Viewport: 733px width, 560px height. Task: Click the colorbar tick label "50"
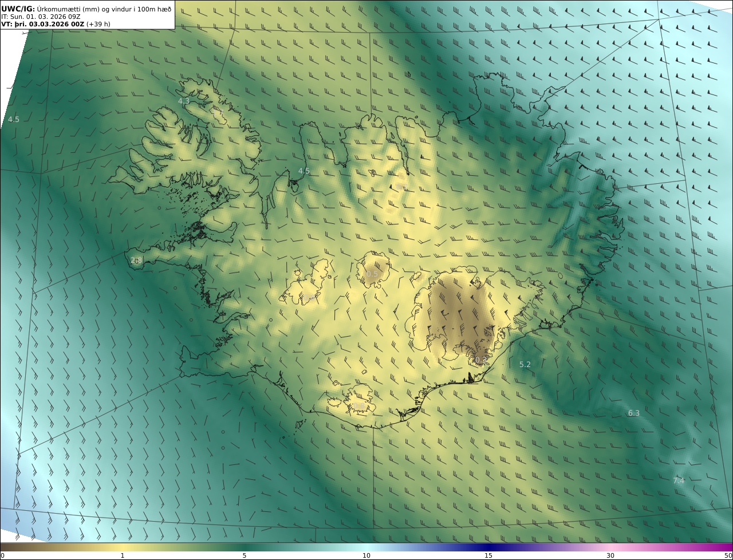[728, 555]
